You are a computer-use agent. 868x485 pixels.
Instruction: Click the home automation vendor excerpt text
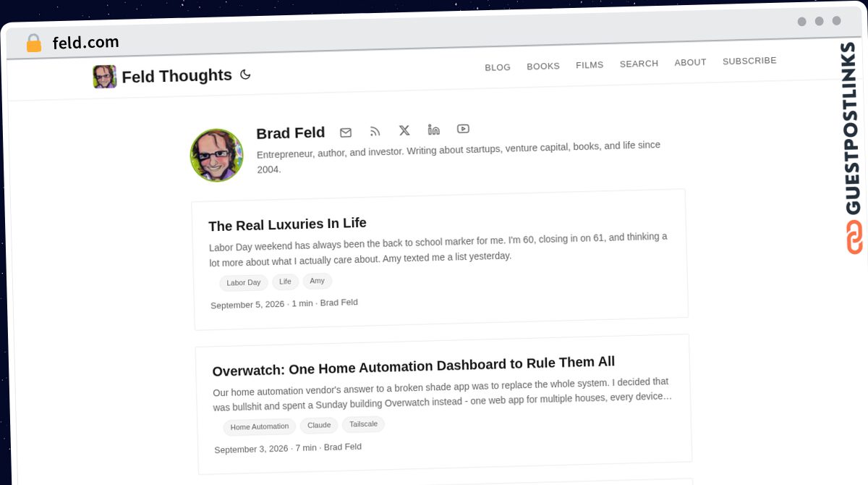(442, 395)
